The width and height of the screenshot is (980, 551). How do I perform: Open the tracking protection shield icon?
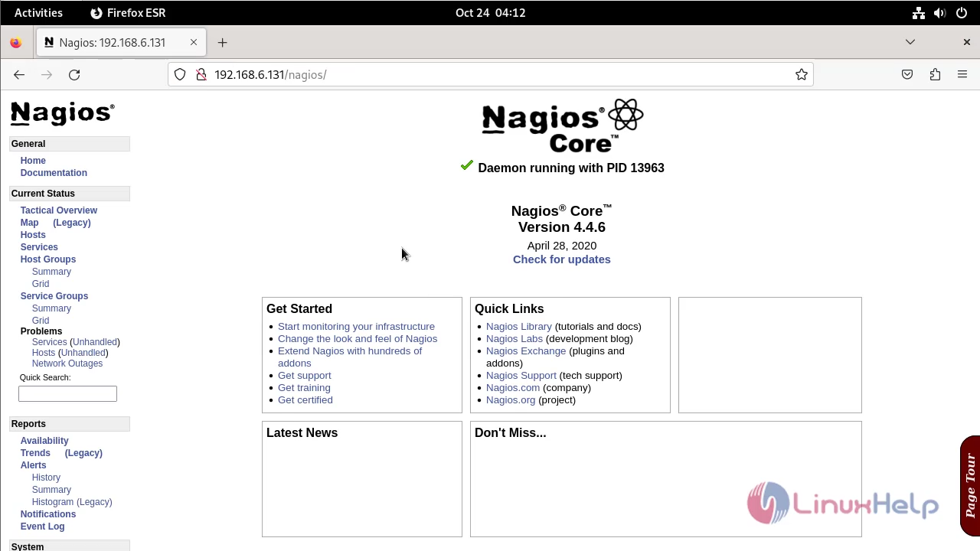point(180,74)
